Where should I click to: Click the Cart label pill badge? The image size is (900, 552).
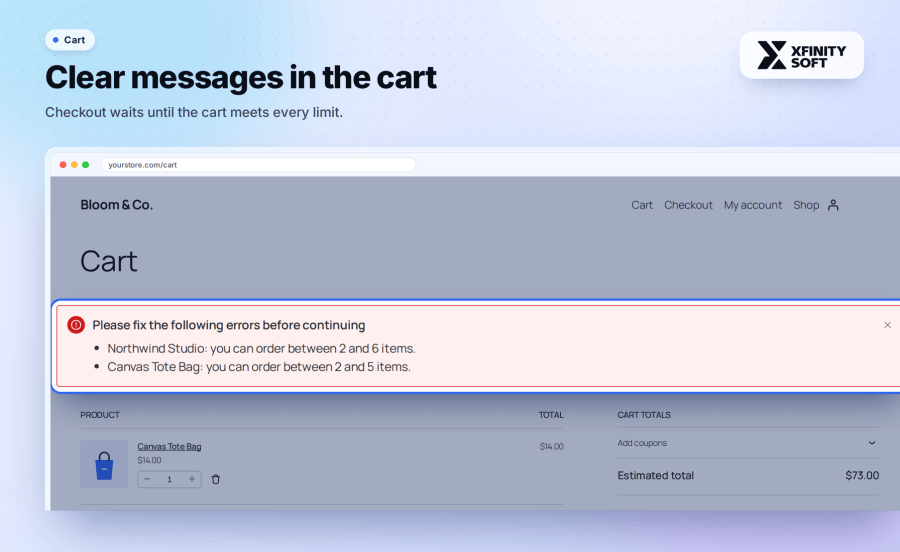[x=69, y=40]
